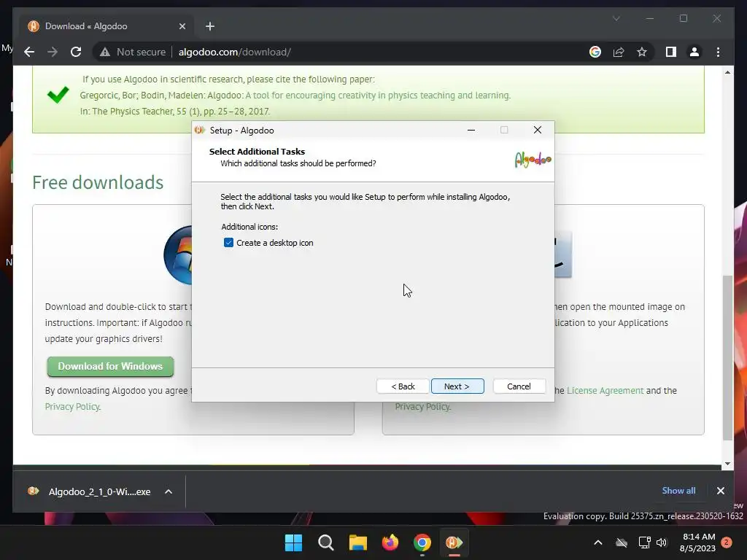Click scrollbar down arrow

tap(727, 463)
